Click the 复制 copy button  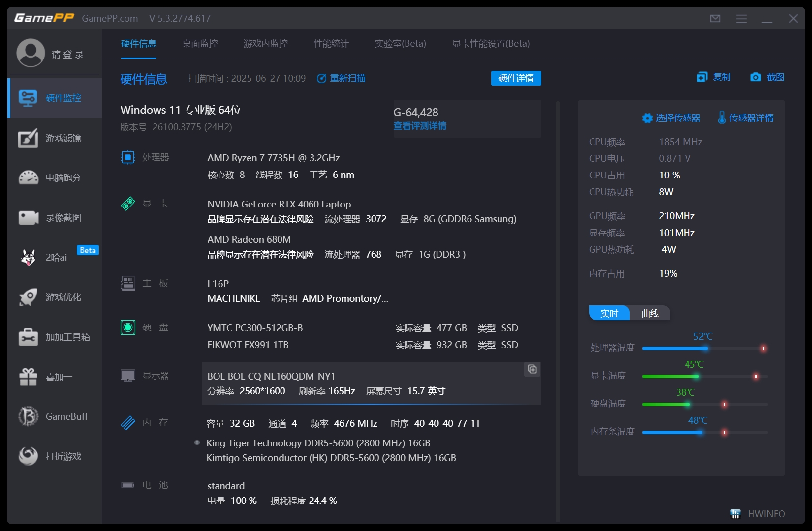click(x=714, y=77)
